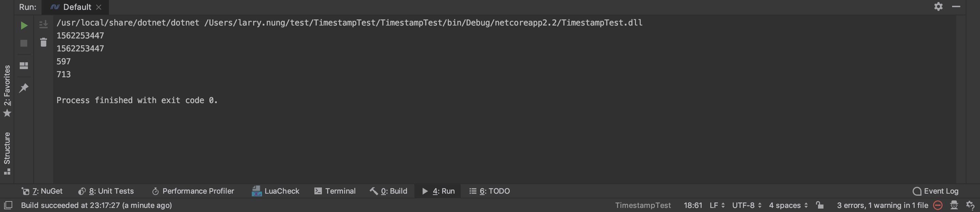Screen dimensions: 980x212
Task: Click the grey stop process icon
Action: (23, 44)
